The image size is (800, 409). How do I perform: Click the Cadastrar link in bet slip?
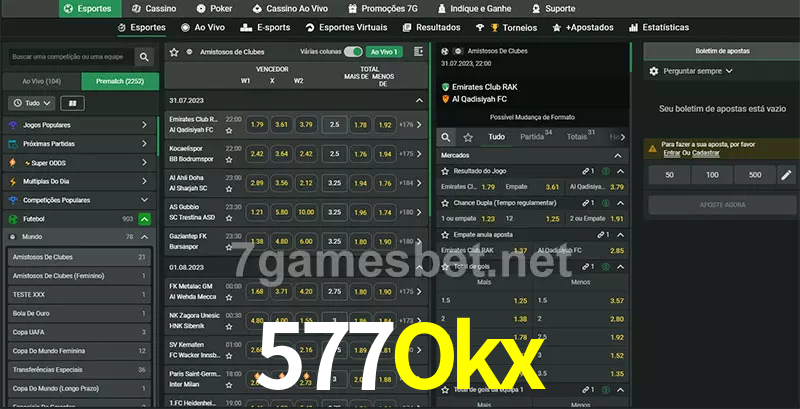[706, 153]
